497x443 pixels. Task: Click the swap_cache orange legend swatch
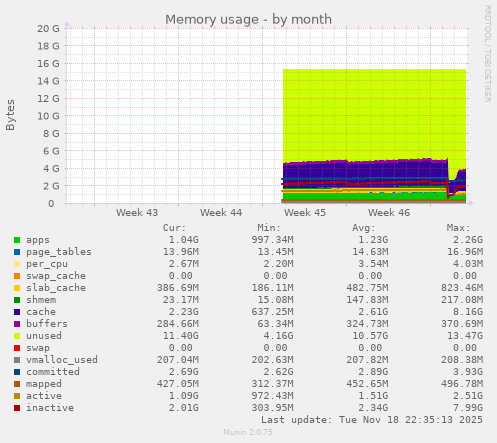click(17, 276)
